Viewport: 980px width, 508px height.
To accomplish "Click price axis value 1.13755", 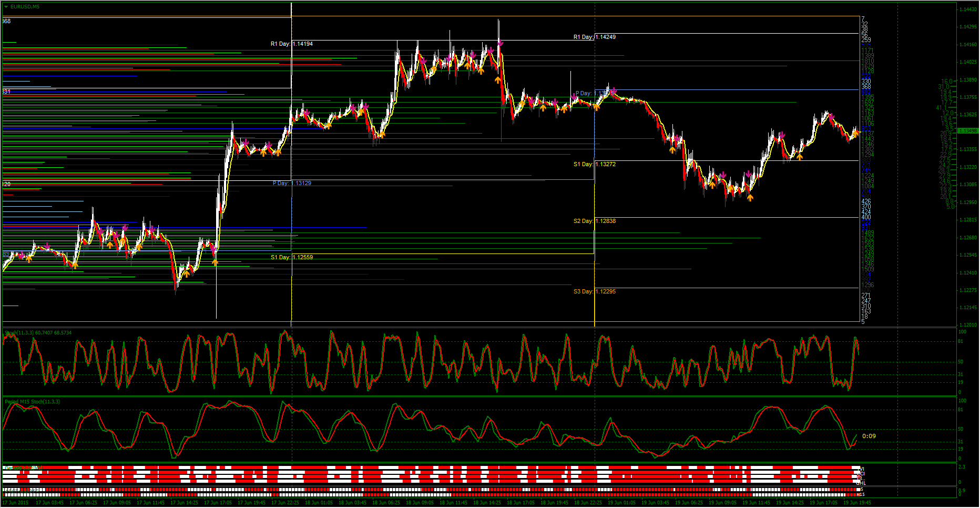I will 968,97.
